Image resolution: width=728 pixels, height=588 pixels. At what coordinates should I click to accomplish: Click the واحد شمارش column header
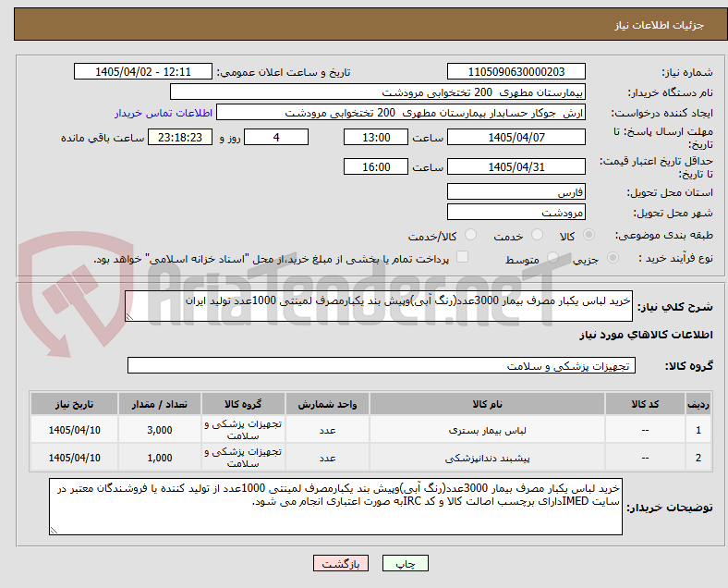coord(327,404)
